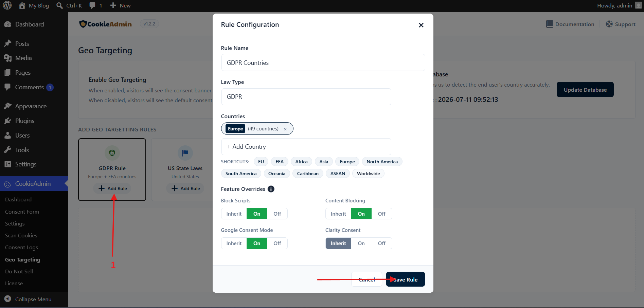Screen dimensions: 644x308
Task: Click the WordPress logo icon
Action: (7, 5)
